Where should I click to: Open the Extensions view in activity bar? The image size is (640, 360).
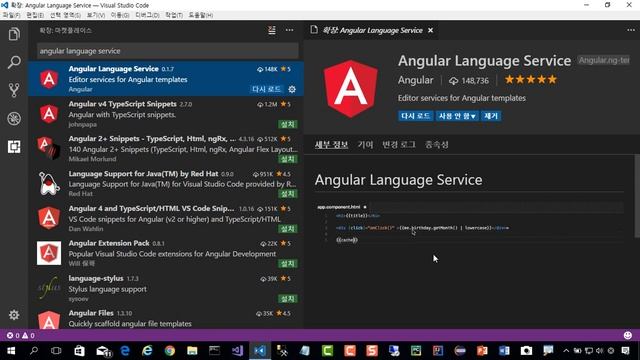[x=14, y=147]
